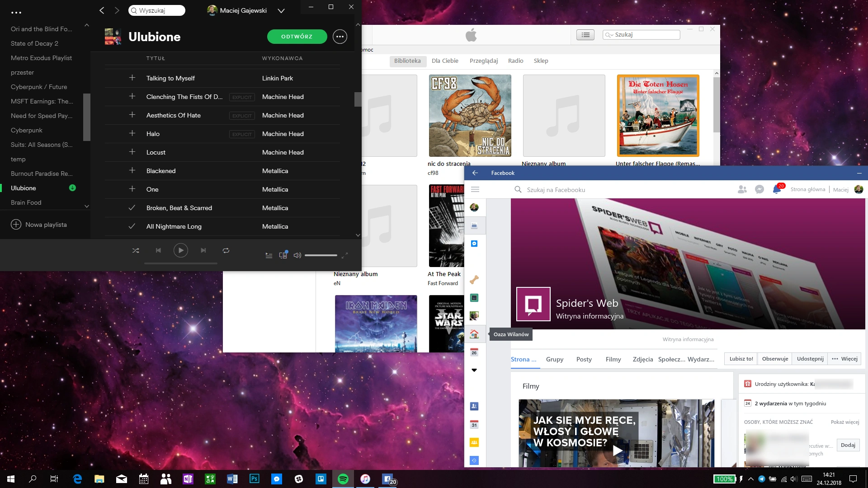868x488 pixels.
Task: Toggle repeat in the Spotify player
Action: (226, 250)
